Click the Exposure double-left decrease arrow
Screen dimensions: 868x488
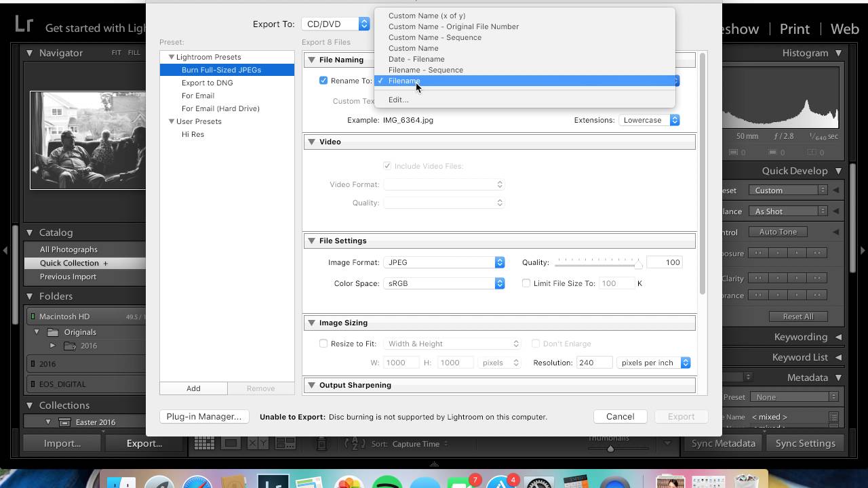coord(758,253)
